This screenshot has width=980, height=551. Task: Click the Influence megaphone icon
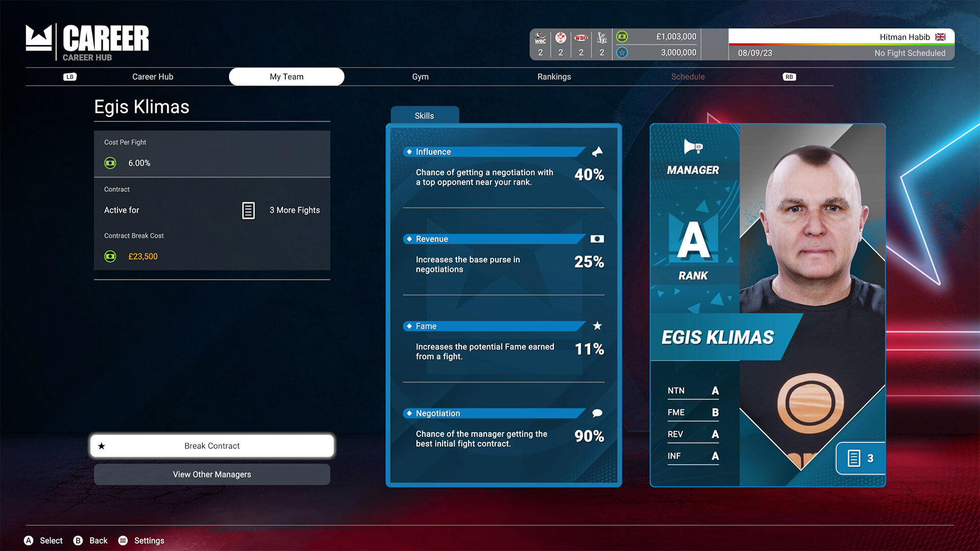pyautogui.click(x=596, y=152)
